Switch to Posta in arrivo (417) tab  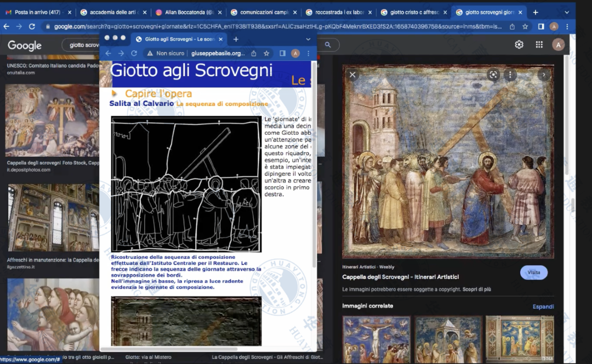pos(37,12)
